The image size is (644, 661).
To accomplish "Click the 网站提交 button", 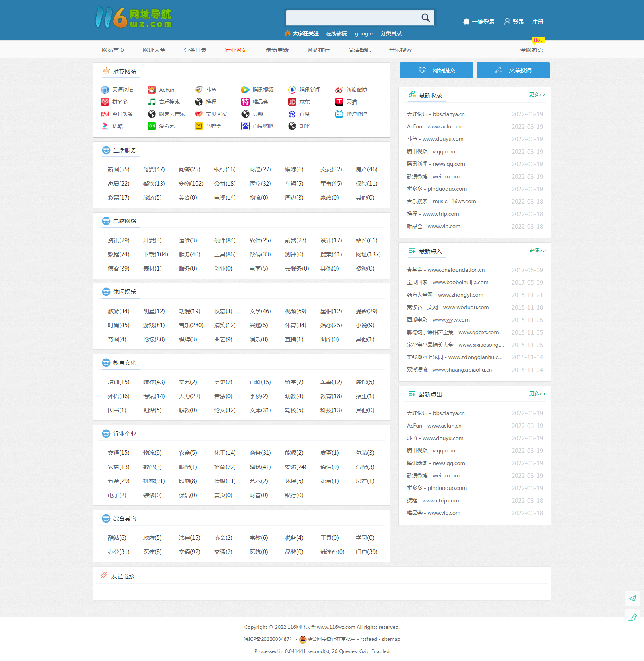I will (x=437, y=70).
